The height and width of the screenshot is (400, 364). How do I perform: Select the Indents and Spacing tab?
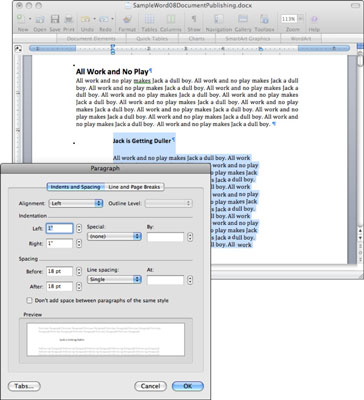[75, 187]
